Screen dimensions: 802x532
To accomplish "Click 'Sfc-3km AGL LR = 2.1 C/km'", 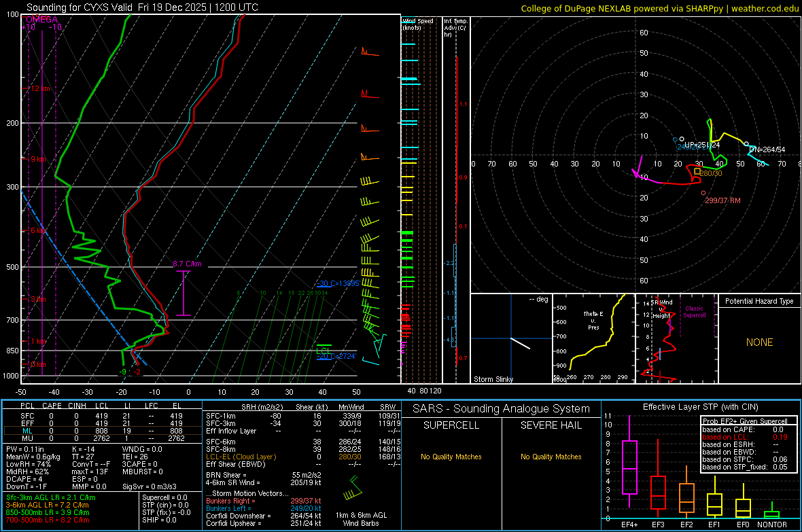I will coord(51,497).
